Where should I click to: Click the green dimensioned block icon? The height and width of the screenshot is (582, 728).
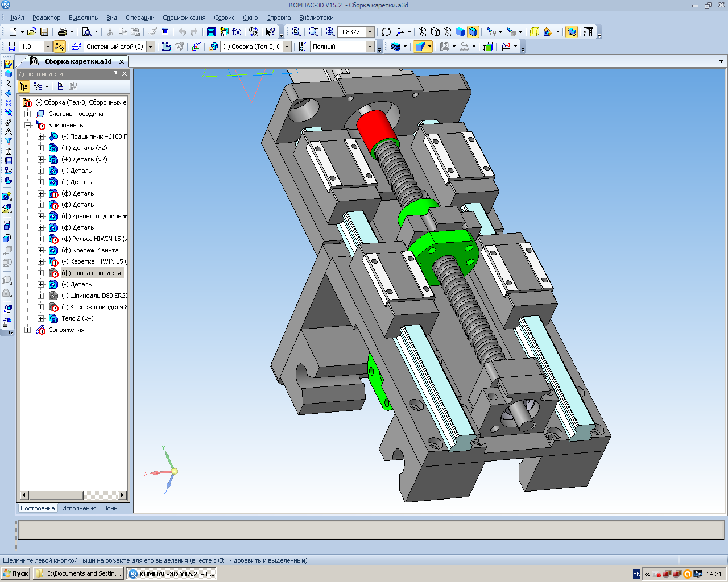pos(488,47)
